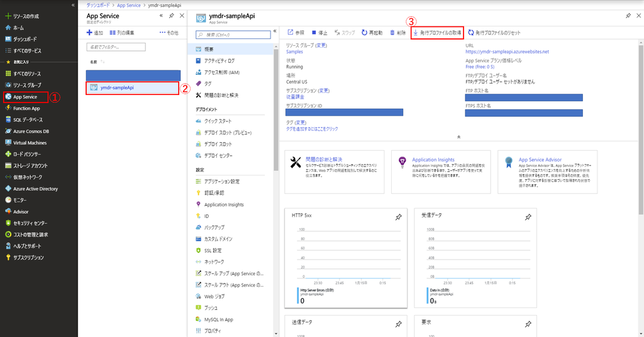Open the ymdr-sampleapi.azurewebsites.net URL
644x337 pixels.
(508, 52)
